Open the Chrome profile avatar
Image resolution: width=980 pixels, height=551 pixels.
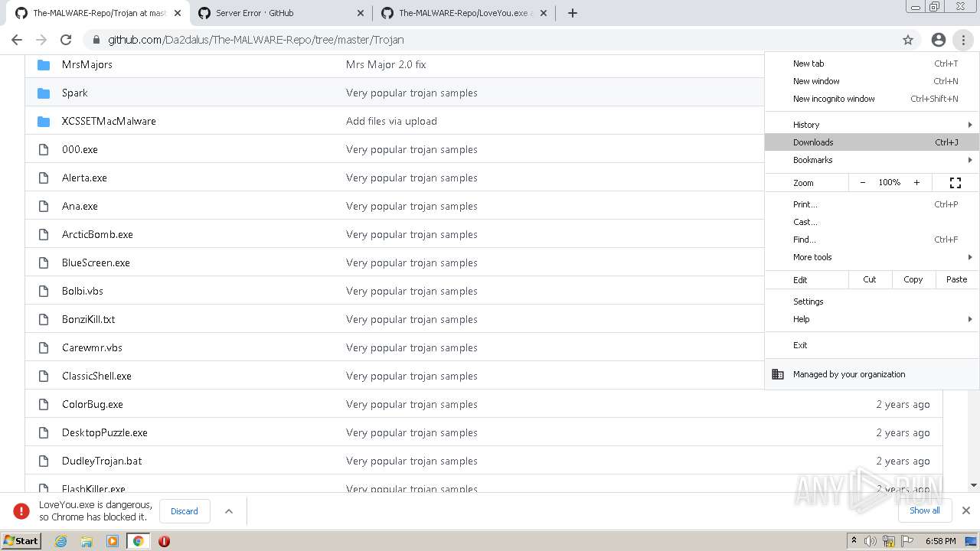tap(939, 40)
